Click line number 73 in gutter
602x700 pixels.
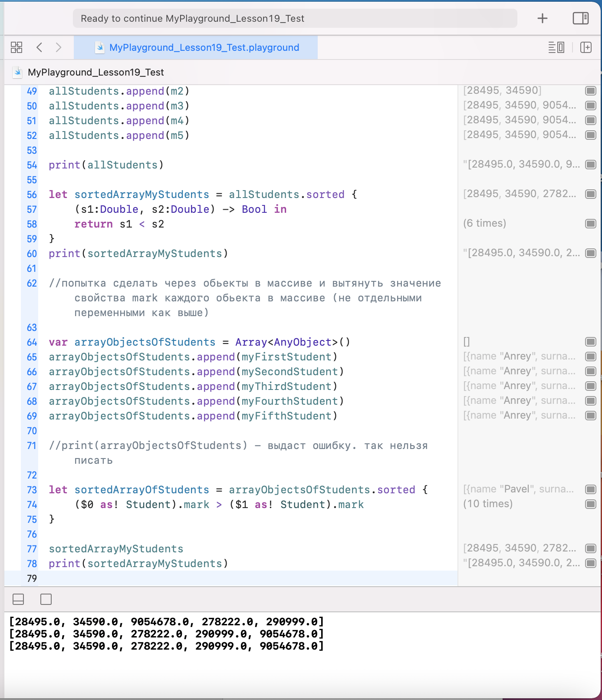[32, 490]
